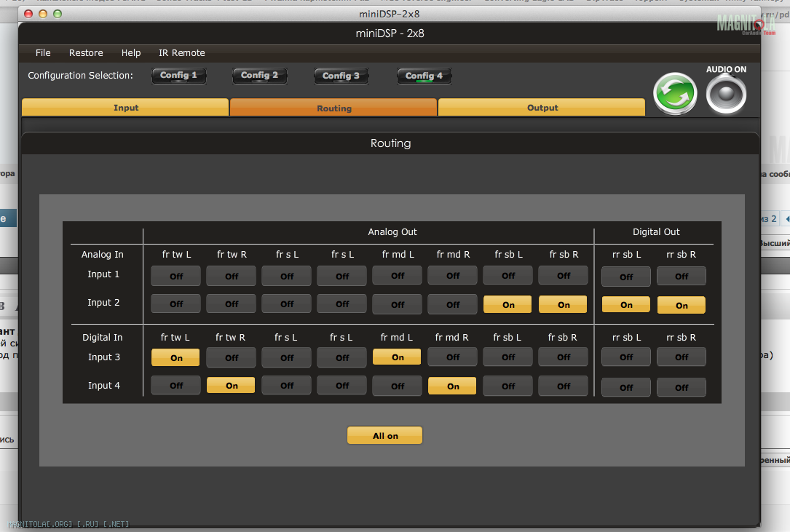Go to the Output tab
This screenshot has width=790, height=532.
pyautogui.click(x=542, y=107)
